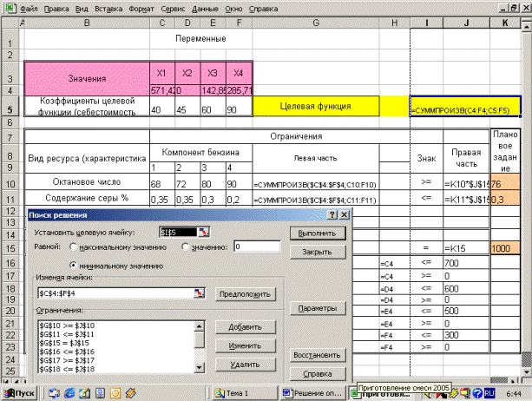Click the RU language indicator in tray
Image resolution: width=532 pixels, height=401 pixels.
pos(489,393)
